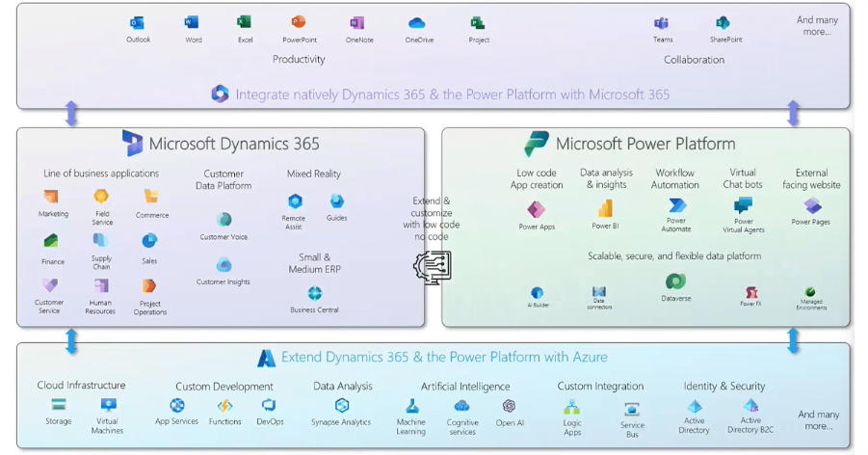Click the low code chip icon in center
This screenshot has height=455, width=868.
[x=432, y=263]
